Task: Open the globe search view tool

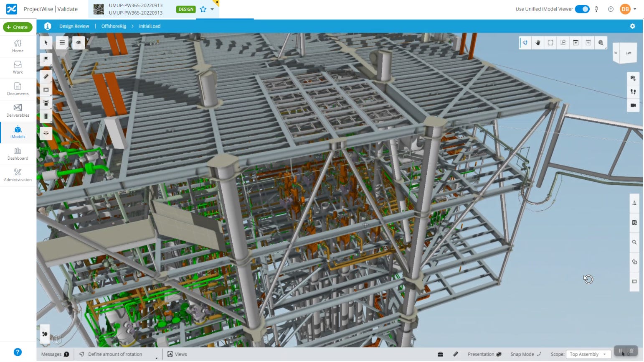Action: tap(601, 43)
